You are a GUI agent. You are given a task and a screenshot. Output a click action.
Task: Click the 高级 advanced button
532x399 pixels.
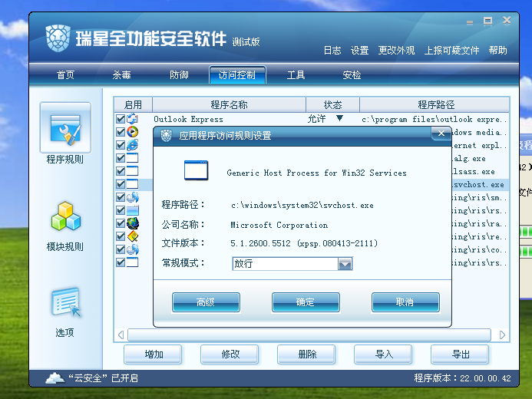click(206, 302)
